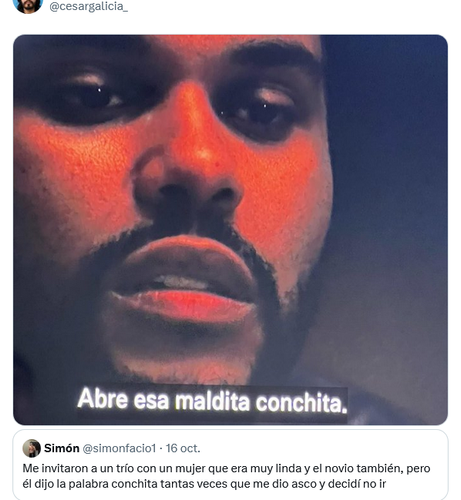Click the '16 oct.' timestamp
Viewport: 461px width, 500px height.
(x=183, y=448)
